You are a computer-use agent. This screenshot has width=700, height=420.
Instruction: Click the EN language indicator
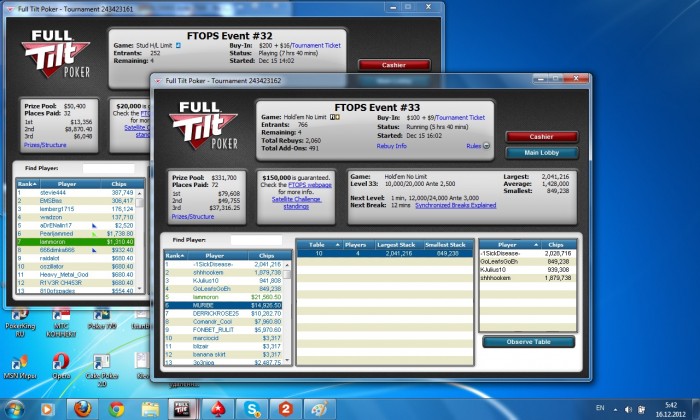click(x=600, y=408)
